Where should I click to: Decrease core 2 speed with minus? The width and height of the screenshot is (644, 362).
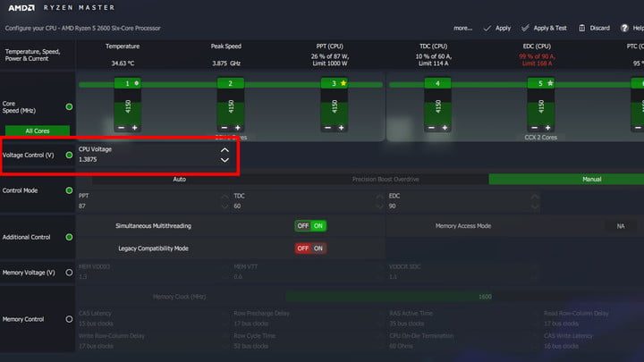point(225,128)
